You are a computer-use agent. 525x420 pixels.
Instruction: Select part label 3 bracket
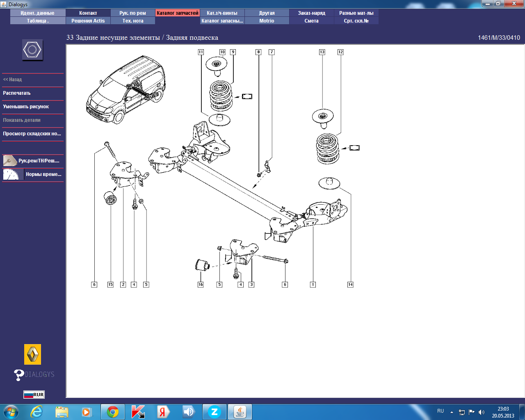point(251,284)
